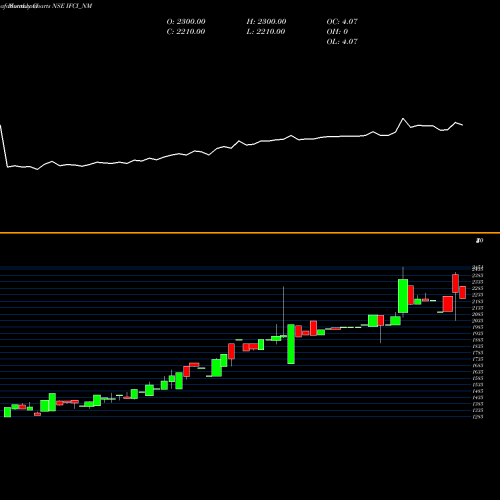Click the 'O: 2300.00' open price readout
The width and height of the screenshot is (500, 500).
(186, 22)
